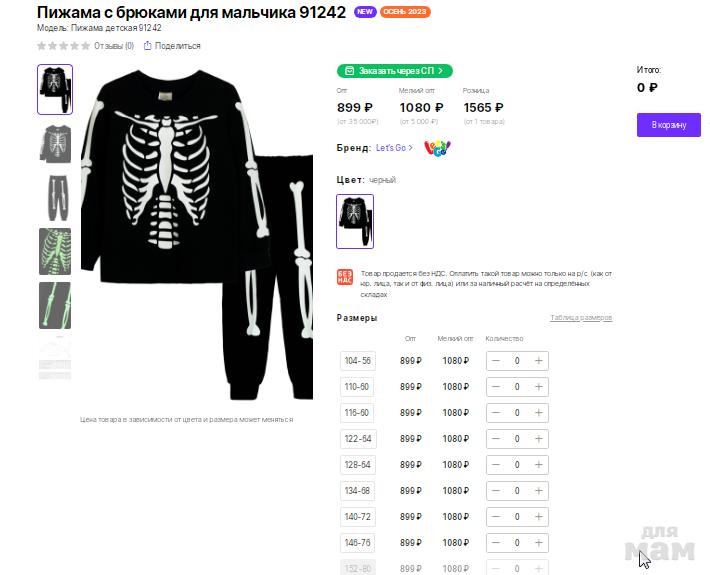Click the Let's Go brand logo
Screen dimensions: 710x575
pos(437,148)
